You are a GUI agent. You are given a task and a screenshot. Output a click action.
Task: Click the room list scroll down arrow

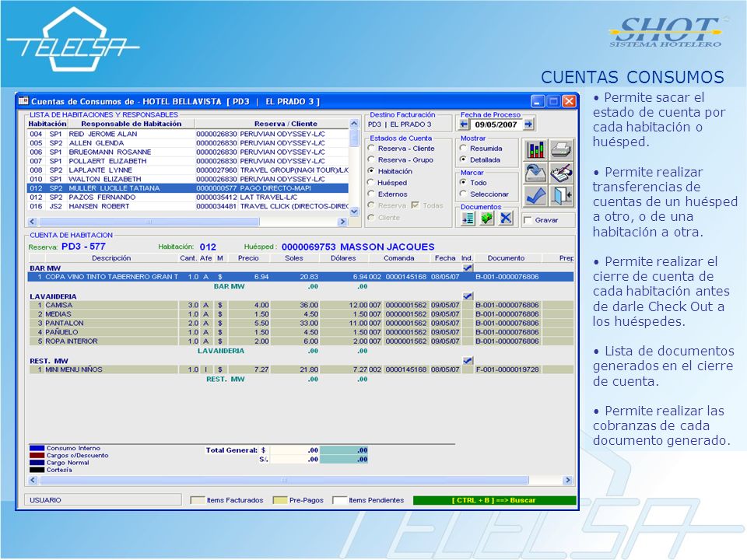point(354,212)
